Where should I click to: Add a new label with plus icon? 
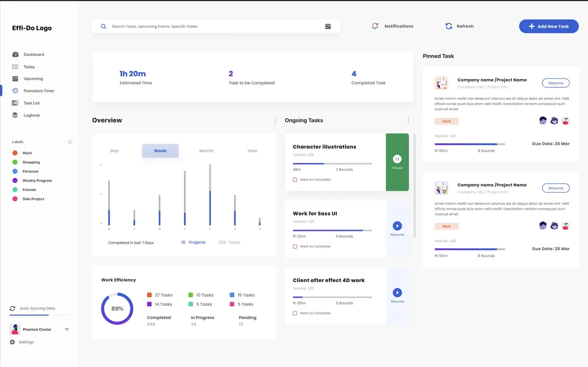point(70,142)
